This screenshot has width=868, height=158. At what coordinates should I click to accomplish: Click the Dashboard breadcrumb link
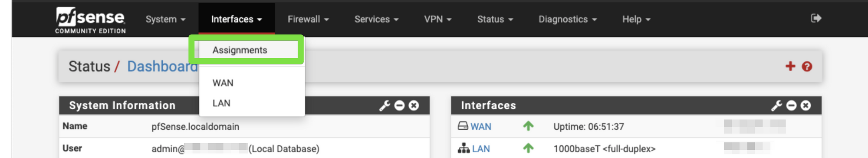pyautogui.click(x=162, y=66)
